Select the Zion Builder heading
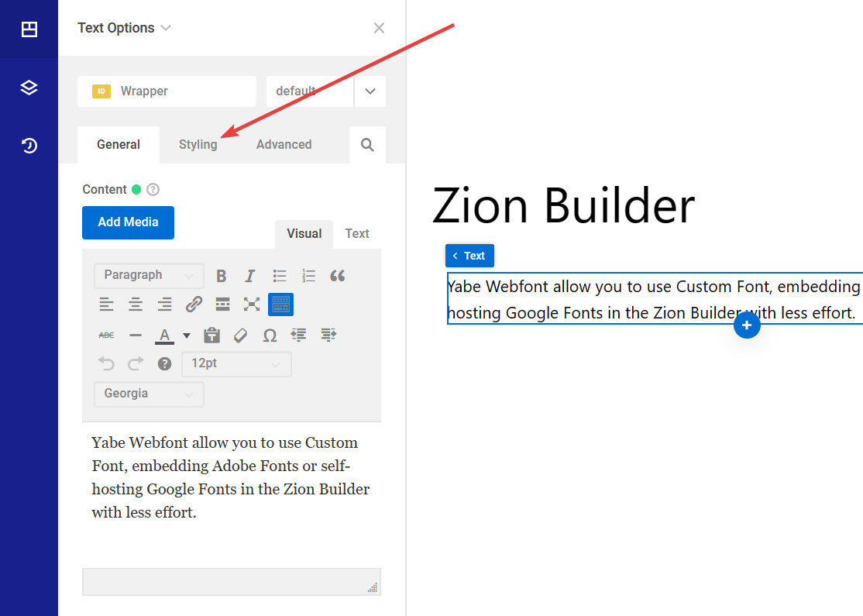This screenshot has height=616, width=863. click(564, 205)
